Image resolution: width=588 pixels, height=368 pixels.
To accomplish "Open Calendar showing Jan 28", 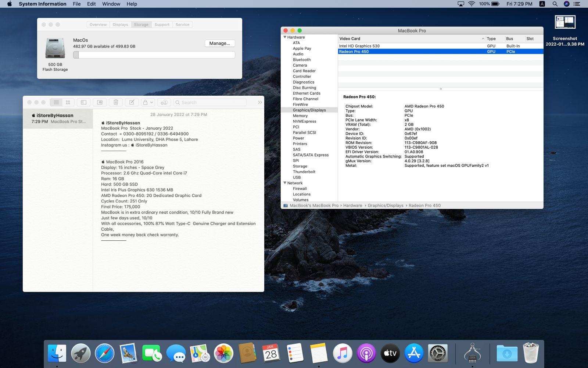I will pyautogui.click(x=271, y=353).
